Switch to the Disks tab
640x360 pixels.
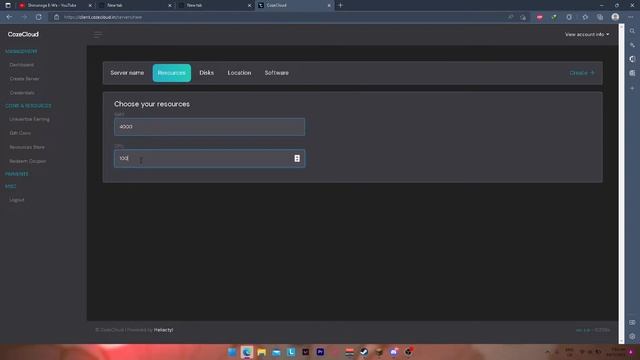pyautogui.click(x=207, y=73)
